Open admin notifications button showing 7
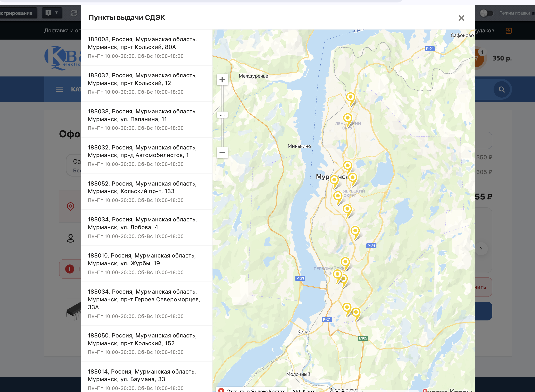The width and height of the screenshot is (535, 392). click(x=52, y=13)
